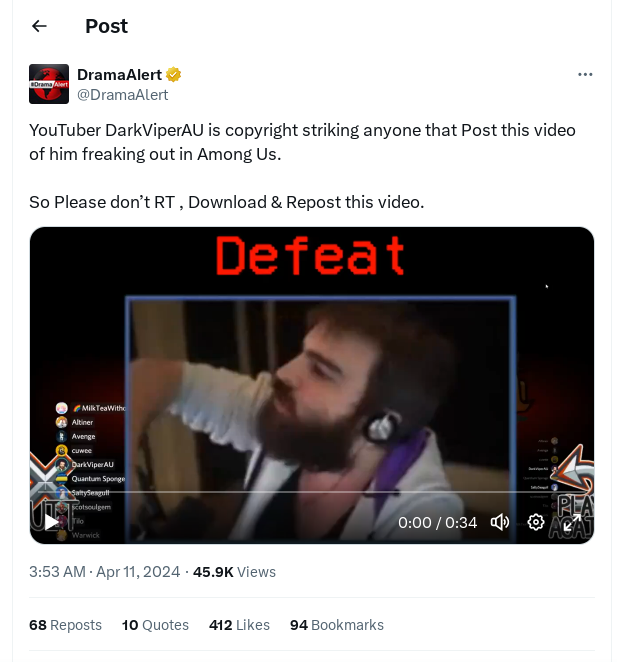The image size is (617, 662).
Task: Click the post timestamp 3:53 AM Apr 11, 2024
Action: [105, 572]
